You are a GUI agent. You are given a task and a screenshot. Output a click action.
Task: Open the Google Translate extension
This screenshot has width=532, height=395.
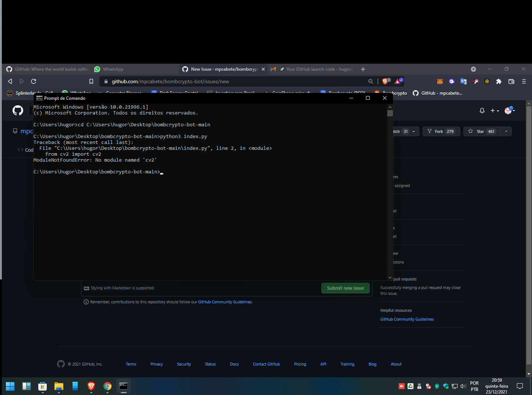tap(464, 81)
